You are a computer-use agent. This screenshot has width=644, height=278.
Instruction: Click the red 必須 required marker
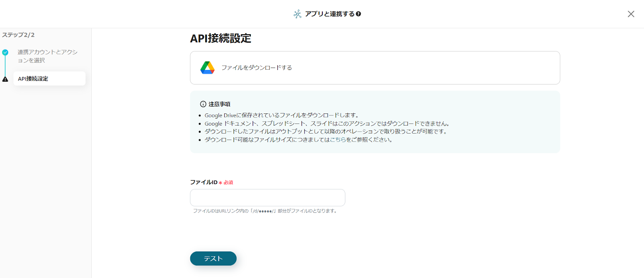[x=228, y=183]
